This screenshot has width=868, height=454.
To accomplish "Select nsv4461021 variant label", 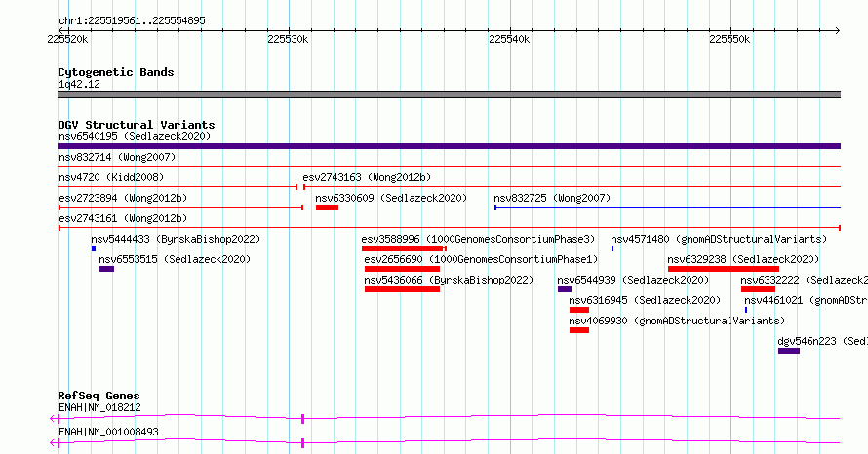I will tap(806, 300).
